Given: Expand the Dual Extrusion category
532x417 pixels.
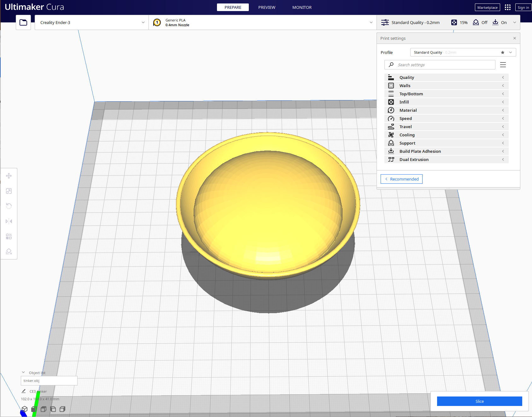Looking at the screenshot, I should coord(447,159).
